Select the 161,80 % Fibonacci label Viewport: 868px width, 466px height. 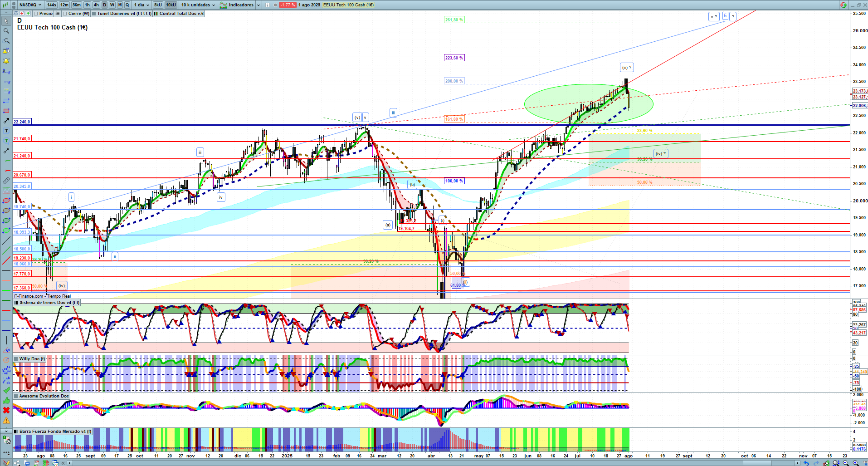click(454, 119)
